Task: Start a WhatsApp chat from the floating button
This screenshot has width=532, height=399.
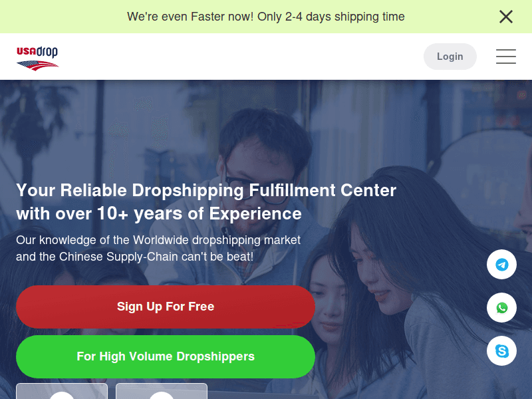Action: pyautogui.click(x=501, y=308)
